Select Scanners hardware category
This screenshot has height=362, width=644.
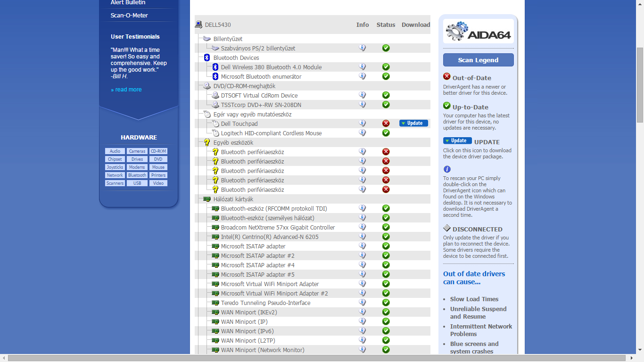pos(115,183)
